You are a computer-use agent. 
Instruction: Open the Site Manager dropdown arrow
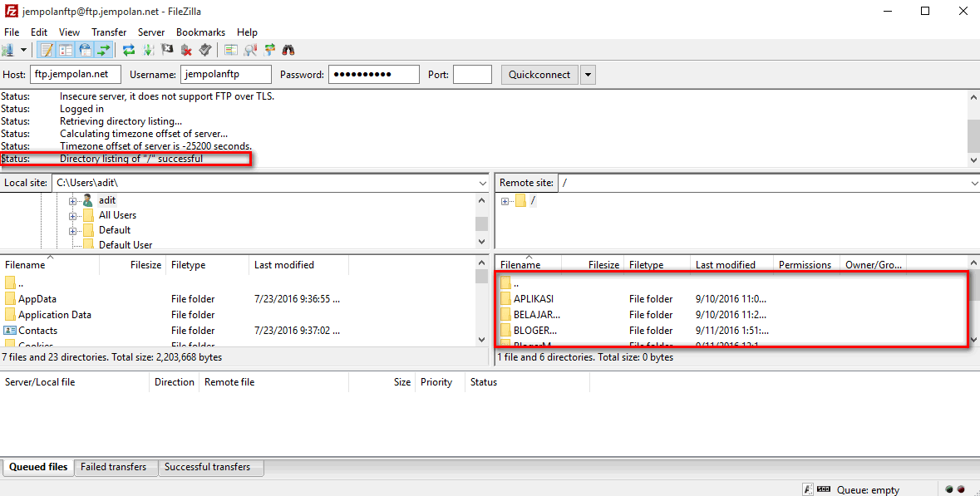[24, 50]
